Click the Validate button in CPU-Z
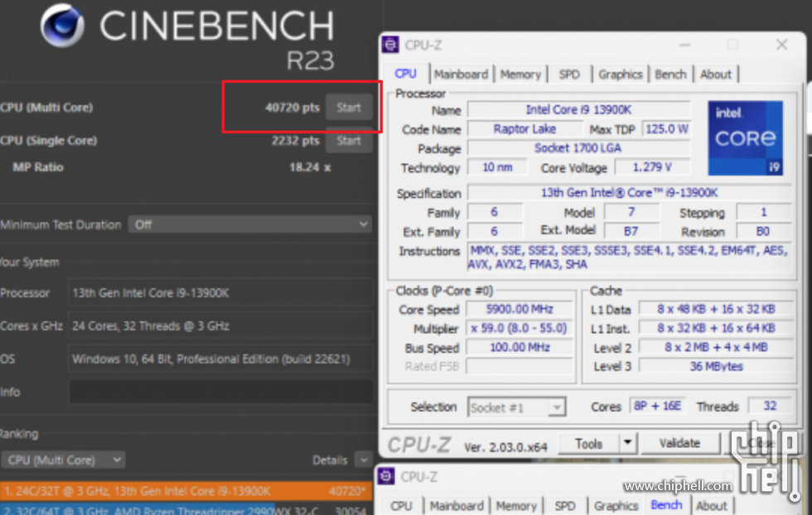 679,443
